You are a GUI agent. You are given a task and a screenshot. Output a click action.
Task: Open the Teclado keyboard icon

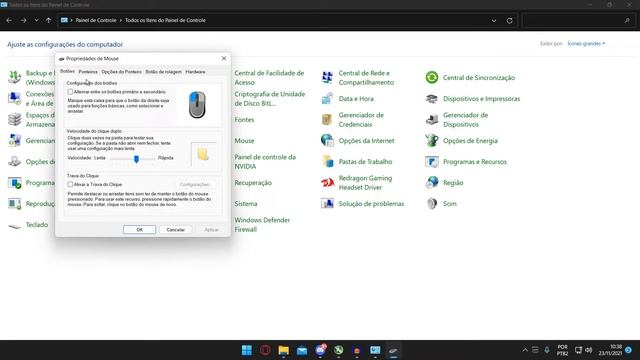[x=15, y=225]
